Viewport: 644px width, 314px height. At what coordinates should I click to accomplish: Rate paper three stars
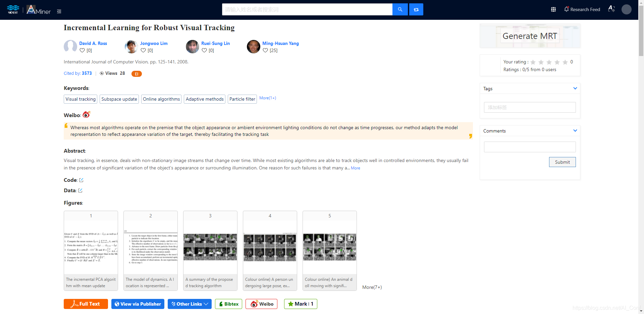[549, 62]
